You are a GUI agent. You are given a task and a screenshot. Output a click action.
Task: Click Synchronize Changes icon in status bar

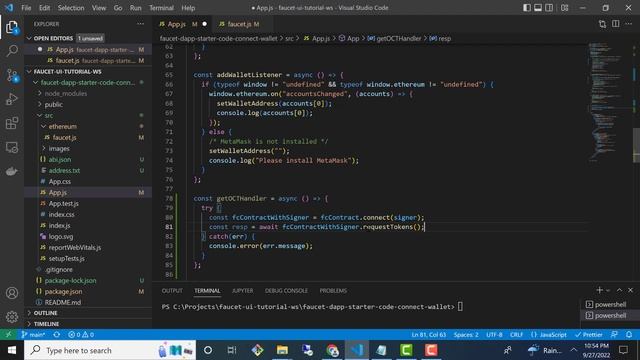click(57, 334)
